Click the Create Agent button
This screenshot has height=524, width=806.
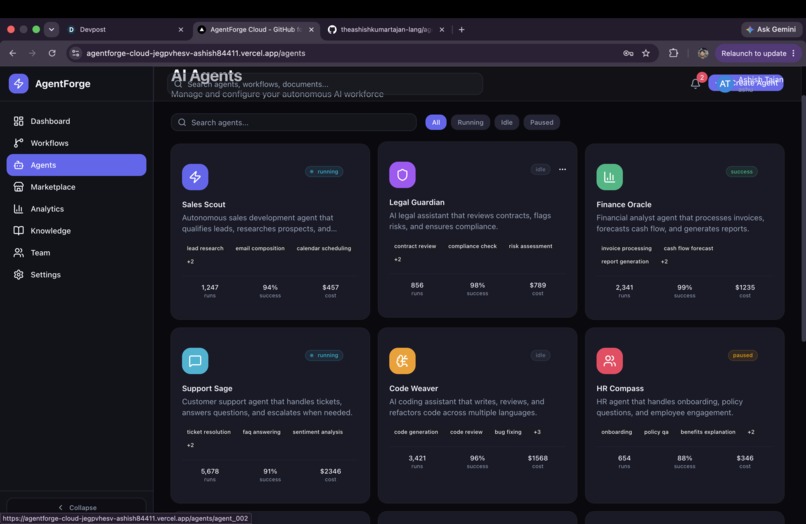pos(746,83)
